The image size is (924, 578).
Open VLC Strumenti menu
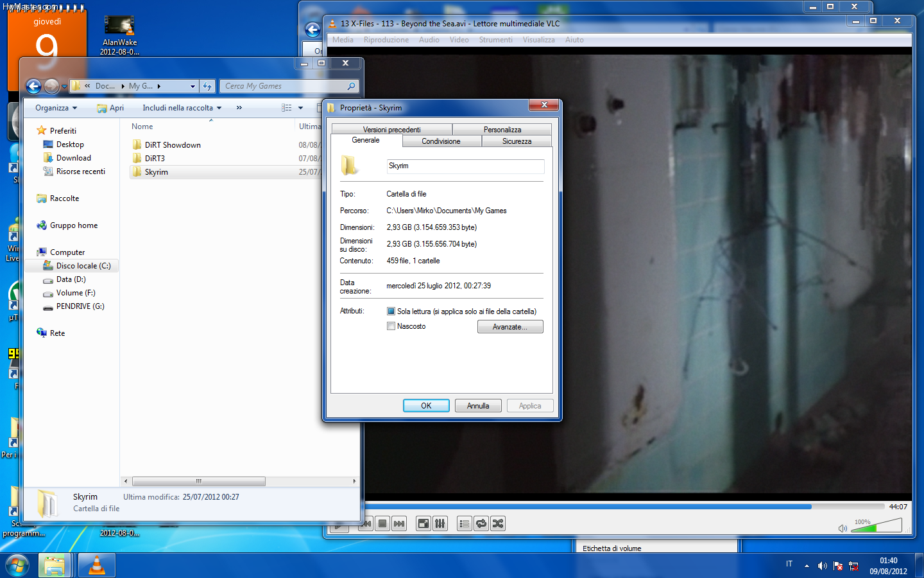click(495, 40)
